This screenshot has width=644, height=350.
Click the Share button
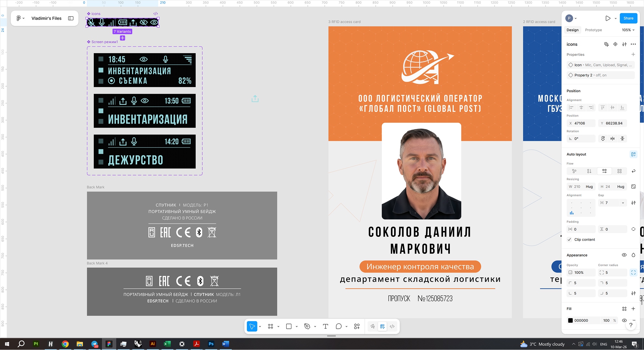tap(628, 18)
